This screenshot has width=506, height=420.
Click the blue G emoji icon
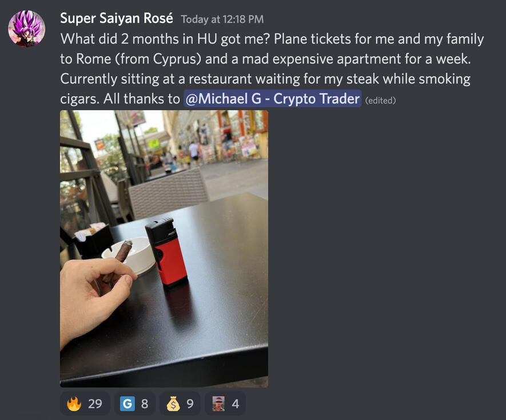click(x=128, y=403)
